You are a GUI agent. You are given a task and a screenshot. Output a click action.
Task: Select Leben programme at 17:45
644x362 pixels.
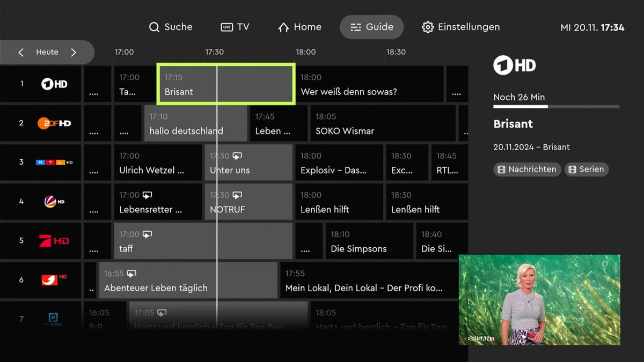(x=279, y=123)
